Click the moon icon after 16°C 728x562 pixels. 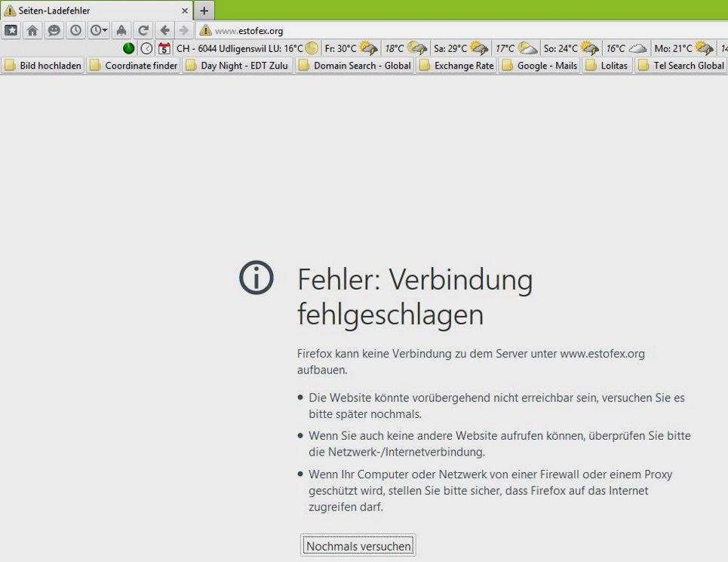point(312,48)
